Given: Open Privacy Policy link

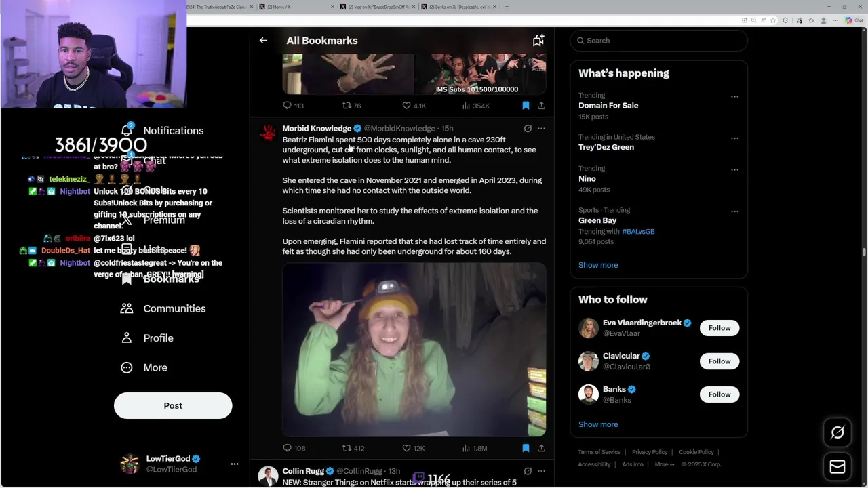Looking at the screenshot, I should (x=650, y=452).
